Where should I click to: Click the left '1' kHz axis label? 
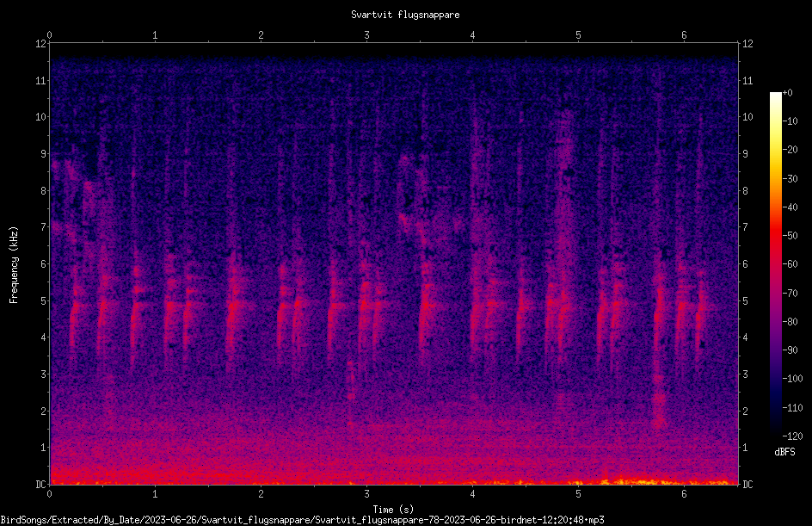click(43, 448)
